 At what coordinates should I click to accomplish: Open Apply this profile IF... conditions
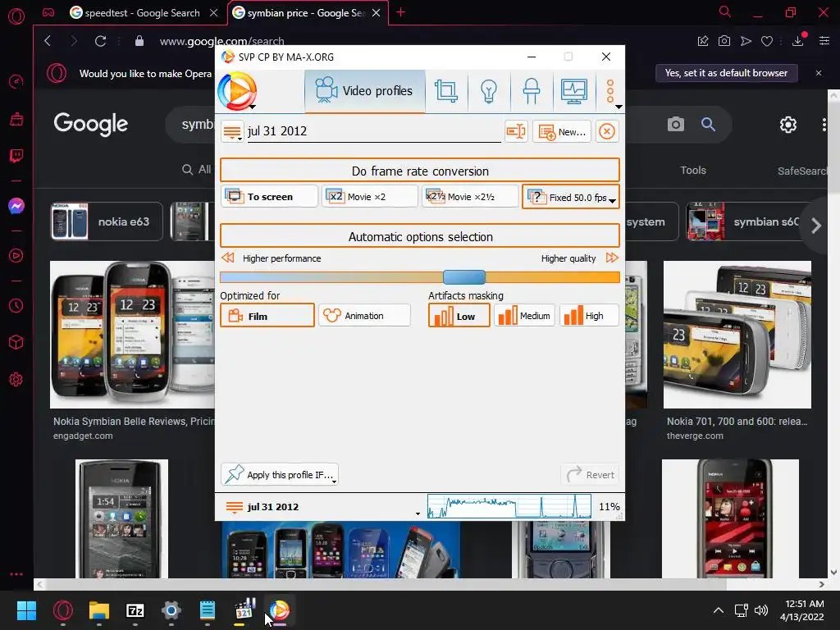point(279,474)
